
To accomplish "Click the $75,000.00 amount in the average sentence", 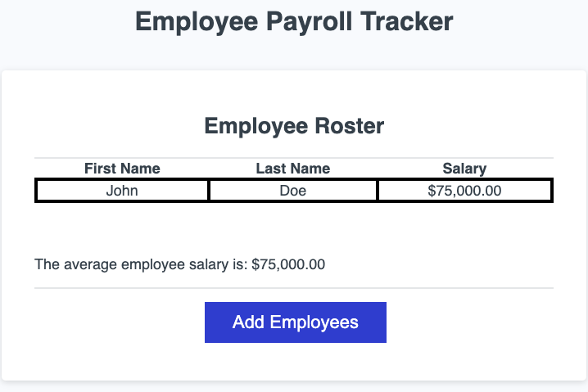I will click(x=288, y=264).
